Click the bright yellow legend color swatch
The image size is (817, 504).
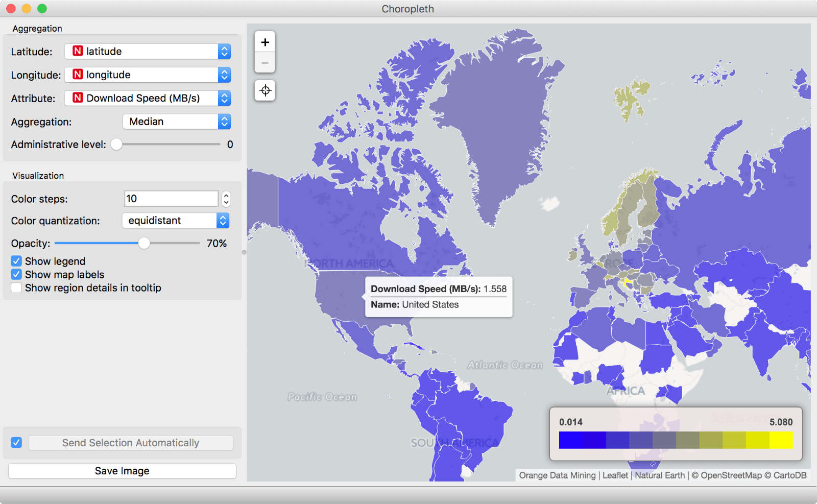pyautogui.click(x=781, y=440)
